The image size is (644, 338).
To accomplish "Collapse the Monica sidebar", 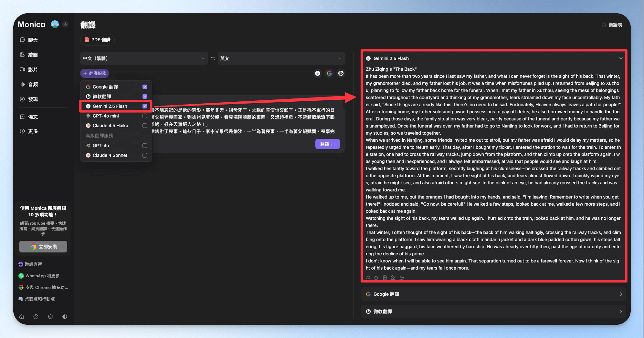I will [65, 24].
